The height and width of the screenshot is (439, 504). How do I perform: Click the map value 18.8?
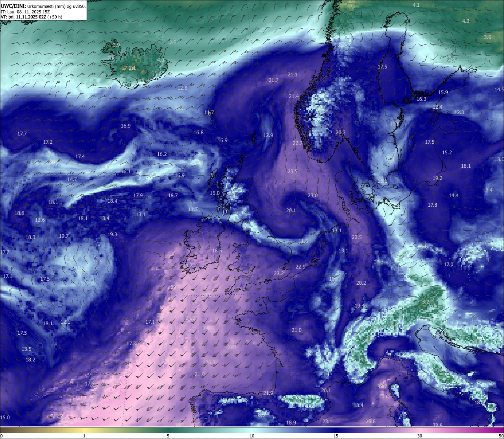[19, 213]
